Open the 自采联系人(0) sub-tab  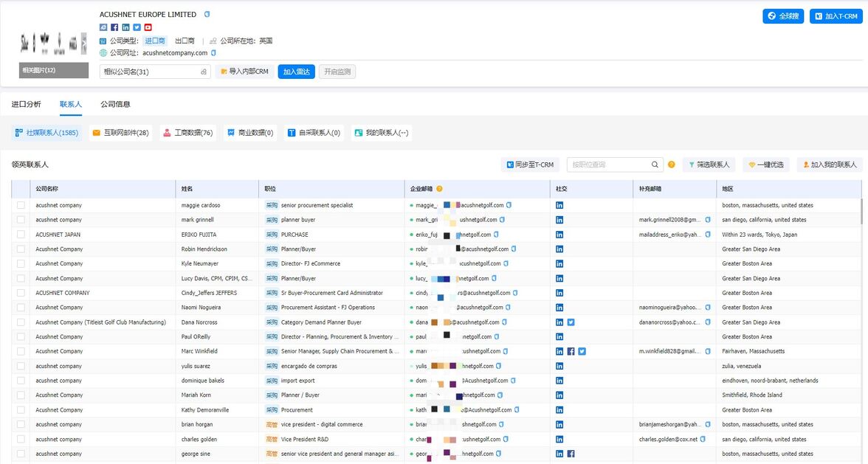pos(314,133)
